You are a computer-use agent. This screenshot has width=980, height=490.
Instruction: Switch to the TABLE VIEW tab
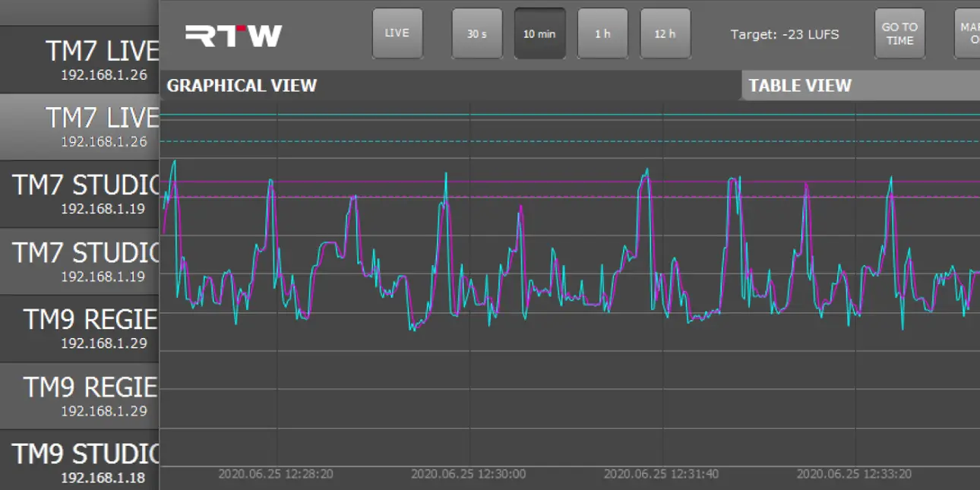[x=800, y=86]
